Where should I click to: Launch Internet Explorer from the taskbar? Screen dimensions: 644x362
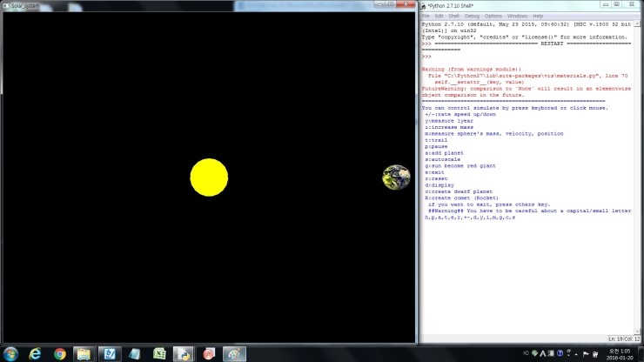(x=36, y=353)
